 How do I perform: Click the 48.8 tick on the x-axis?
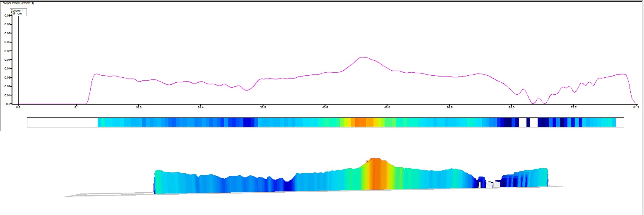coord(387,107)
